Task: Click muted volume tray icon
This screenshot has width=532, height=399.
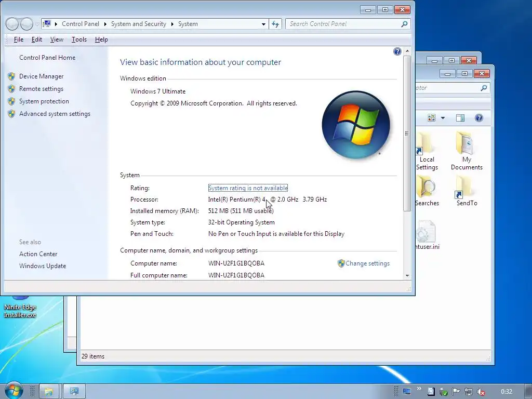Action: coord(481,392)
